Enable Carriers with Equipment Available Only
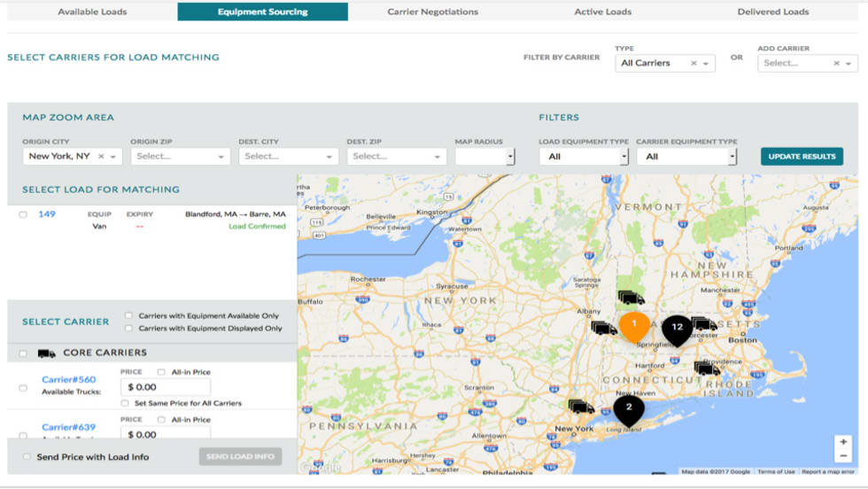 129,315
